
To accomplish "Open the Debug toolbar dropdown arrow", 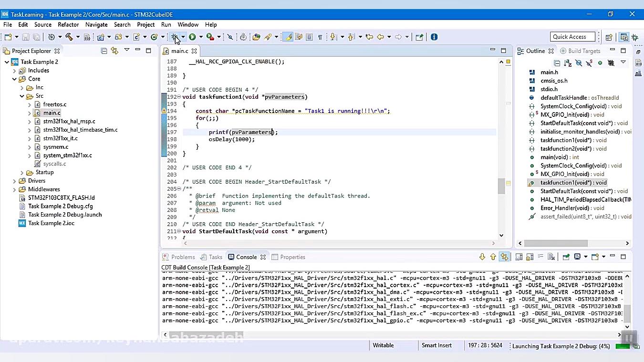I will coord(183,37).
